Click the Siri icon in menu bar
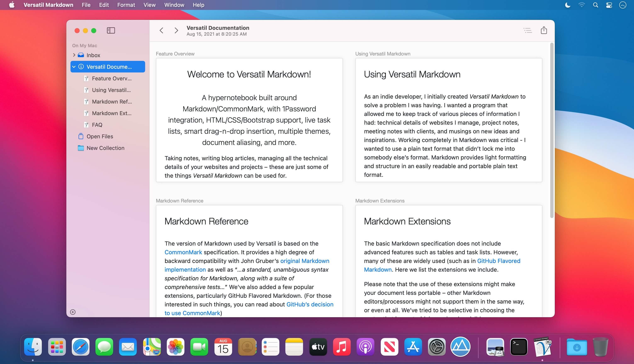The image size is (634, 364). coord(623,5)
